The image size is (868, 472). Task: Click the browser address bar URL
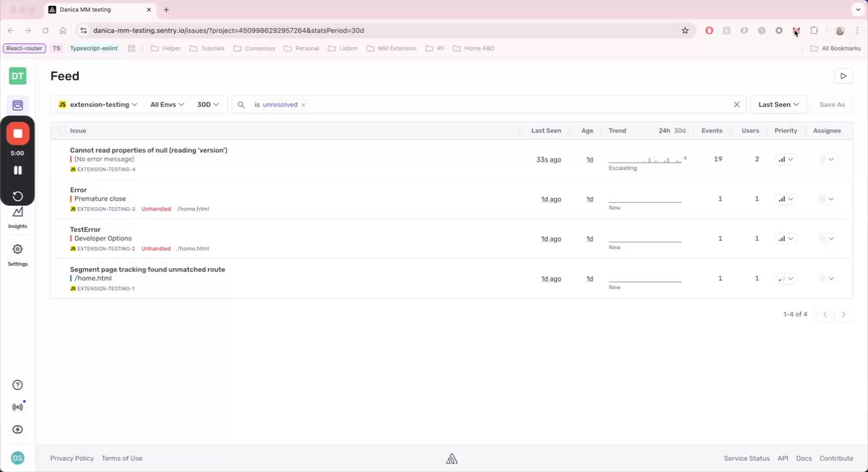coord(228,30)
